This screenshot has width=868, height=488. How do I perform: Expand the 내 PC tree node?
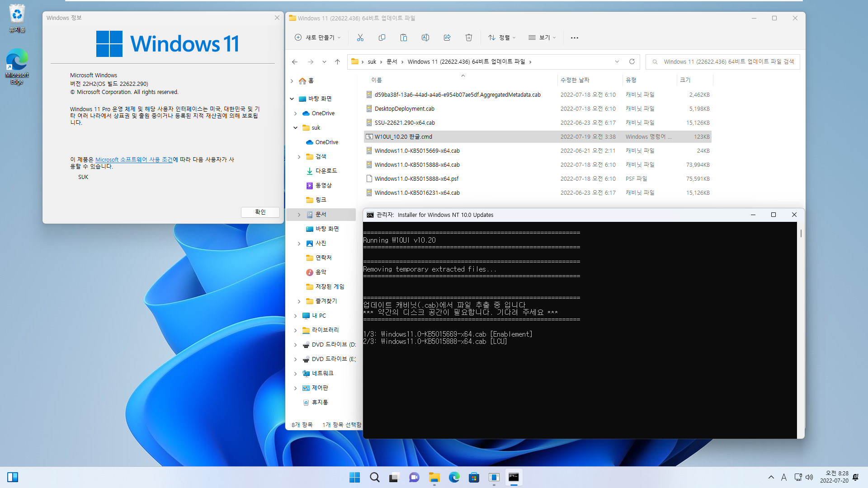click(296, 316)
